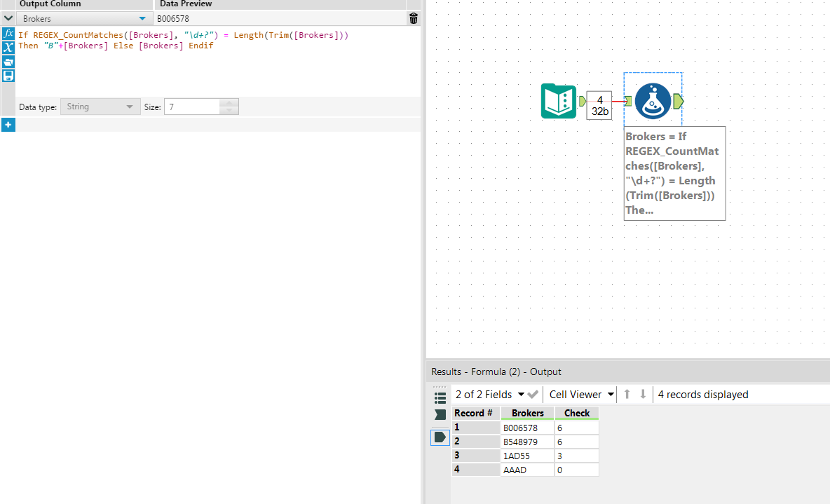The width and height of the screenshot is (830, 504).
Task: Collapse the expression editor with the chevron
Action: click(8, 18)
